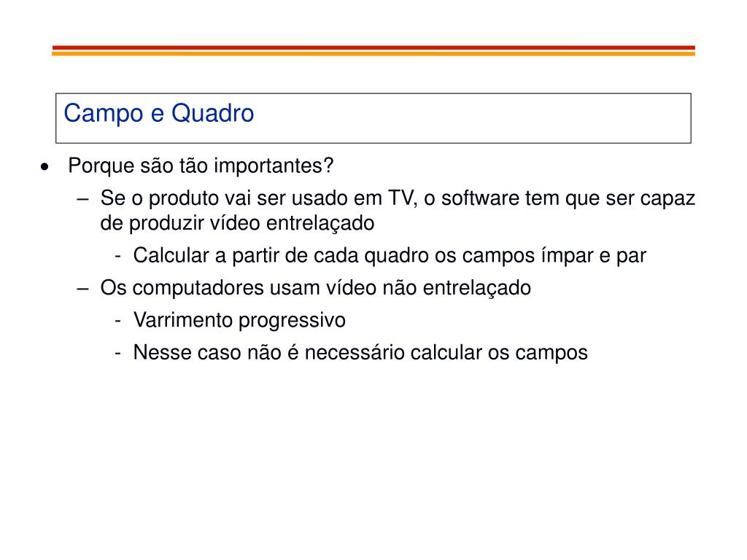Click the line starting 'Se o produto vai ser usado'

click(398, 198)
